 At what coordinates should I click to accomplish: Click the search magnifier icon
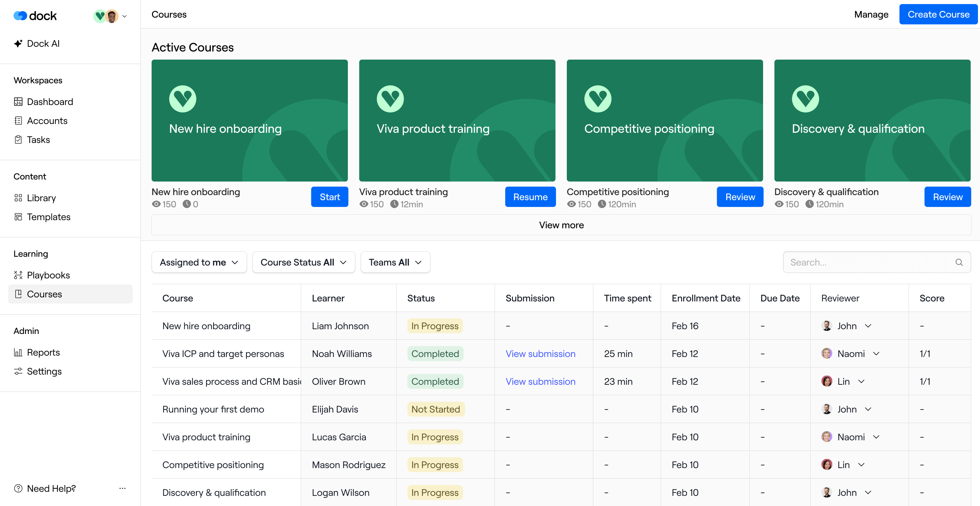click(x=959, y=262)
